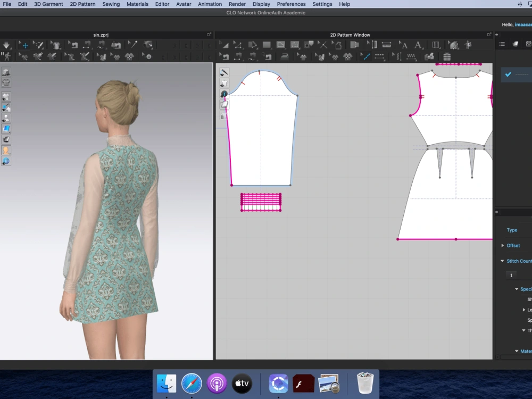The width and height of the screenshot is (532, 399).
Task: Activate the Edit Sewing tool
Action: pyautogui.click(x=224, y=57)
